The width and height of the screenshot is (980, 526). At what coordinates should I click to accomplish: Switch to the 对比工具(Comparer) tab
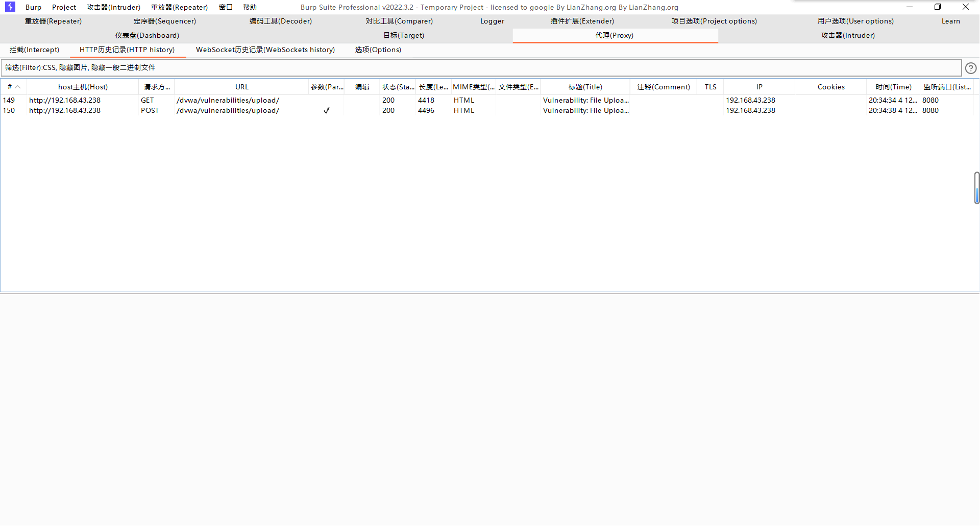point(399,21)
